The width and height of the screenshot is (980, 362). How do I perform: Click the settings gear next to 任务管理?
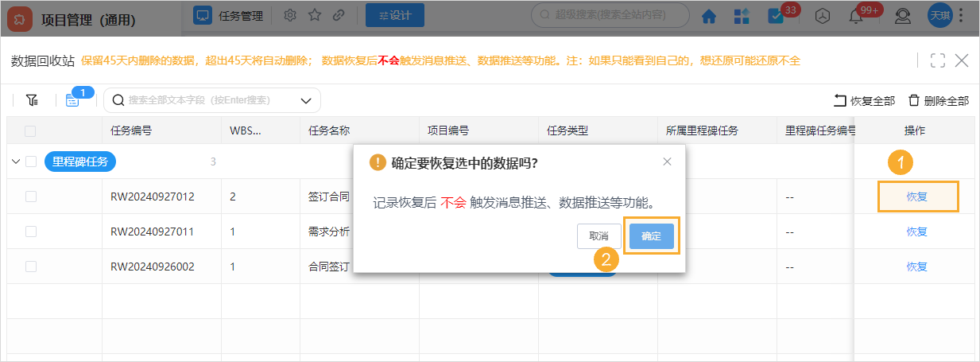(x=290, y=14)
